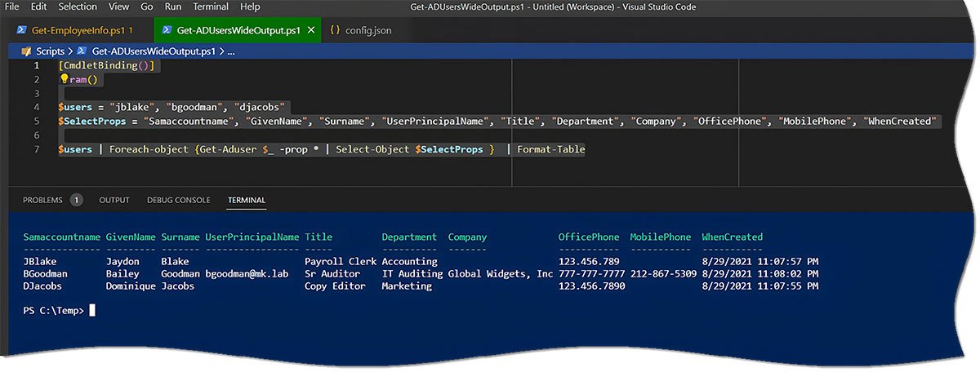Switch to the DEBUG CONSOLE panel tab
Viewport: 980px width, 372px height.
[178, 200]
